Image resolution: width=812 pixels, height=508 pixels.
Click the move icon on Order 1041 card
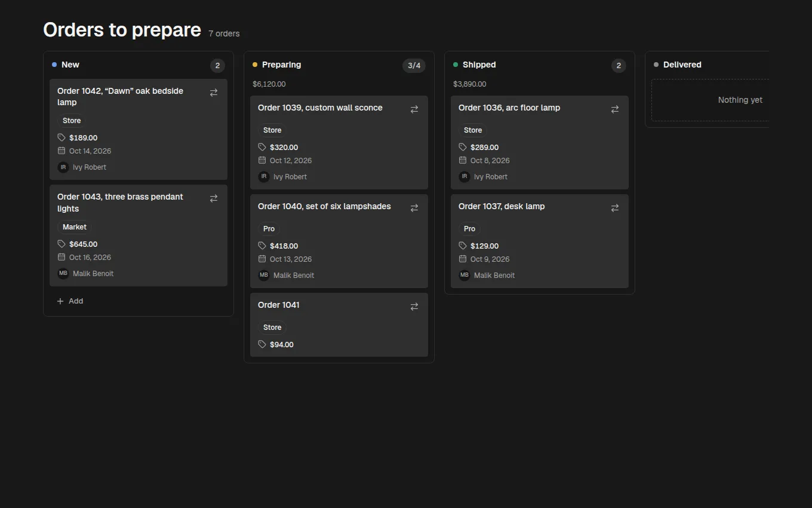pos(414,307)
